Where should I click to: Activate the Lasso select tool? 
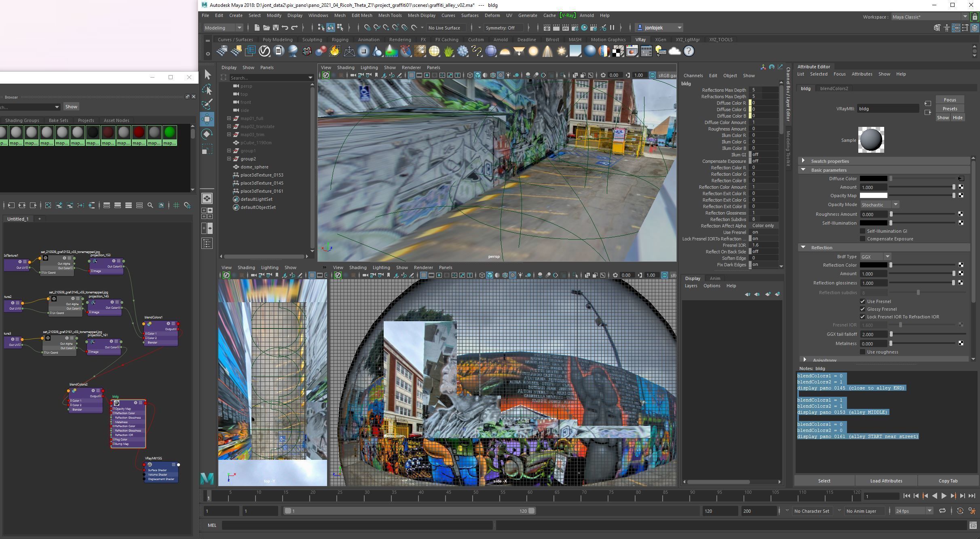click(x=207, y=89)
